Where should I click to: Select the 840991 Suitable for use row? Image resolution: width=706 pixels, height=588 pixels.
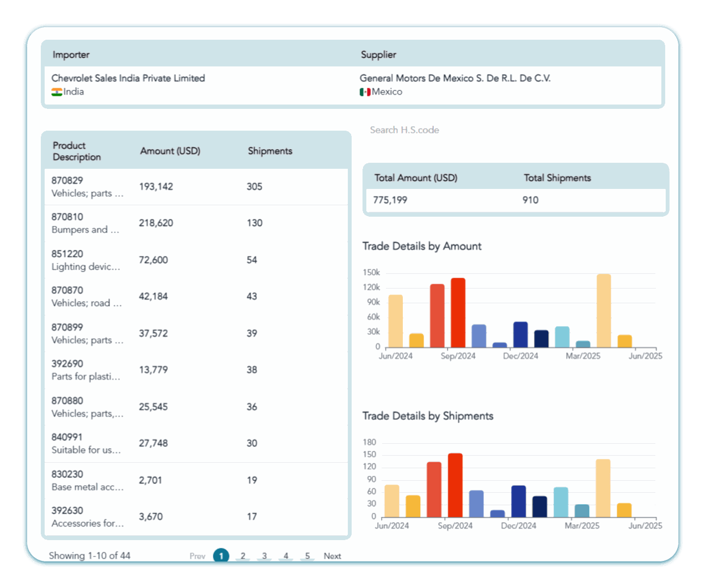pyautogui.click(x=196, y=444)
